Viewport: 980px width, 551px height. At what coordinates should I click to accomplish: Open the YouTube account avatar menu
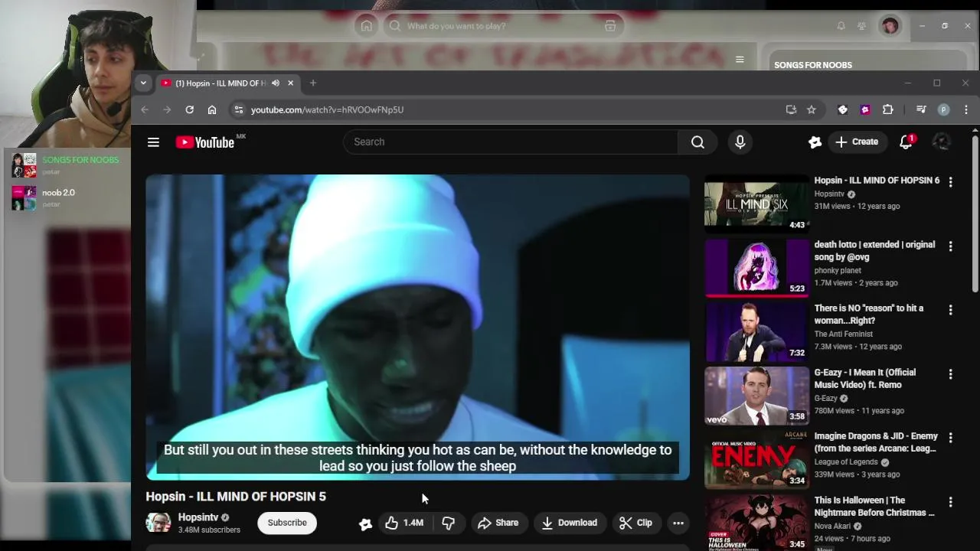pyautogui.click(x=942, y=142)
